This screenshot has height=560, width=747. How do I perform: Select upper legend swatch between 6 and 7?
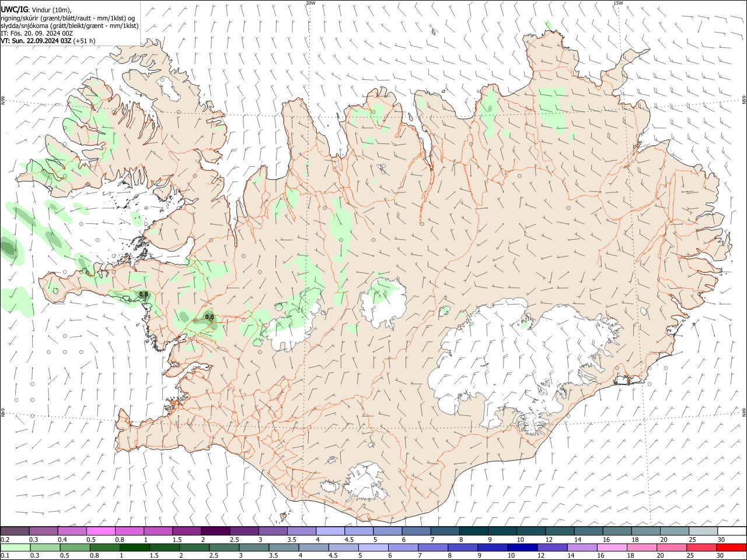416,531
